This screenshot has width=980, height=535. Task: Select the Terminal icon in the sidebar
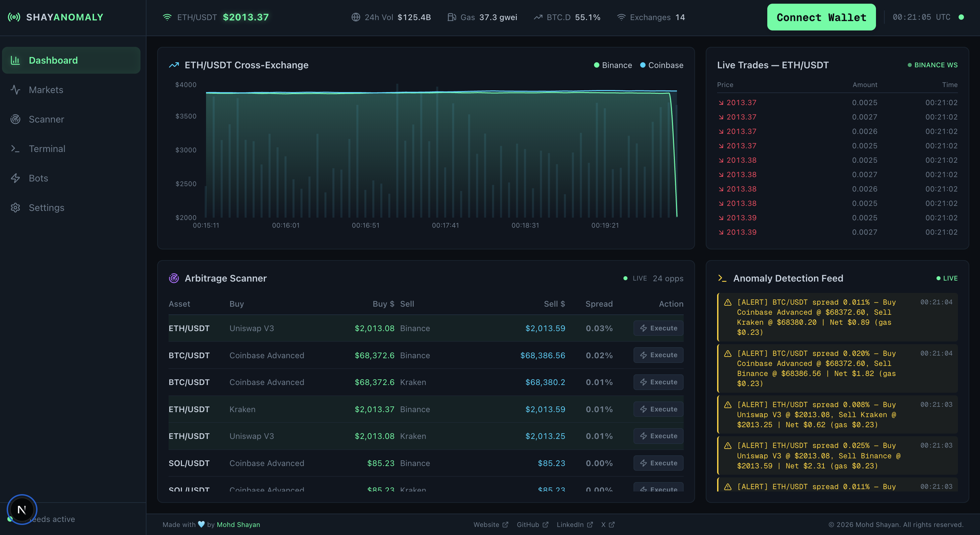click(16, 149)
